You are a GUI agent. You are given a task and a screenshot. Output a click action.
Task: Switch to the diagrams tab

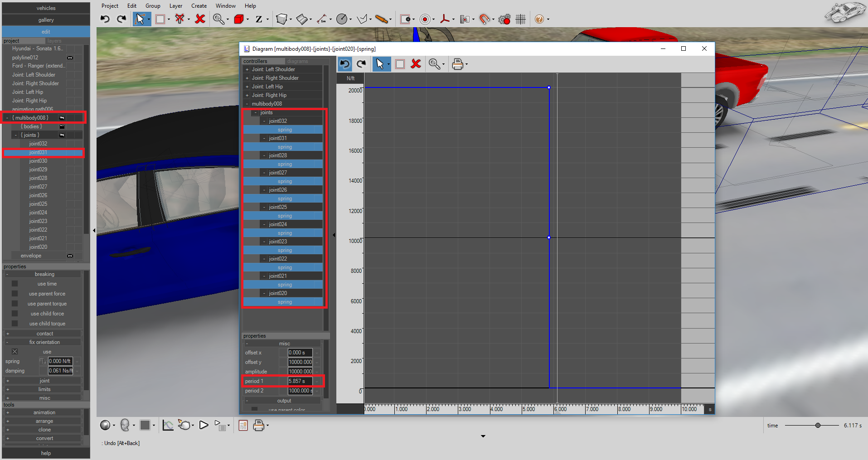(x=297, y=61)
